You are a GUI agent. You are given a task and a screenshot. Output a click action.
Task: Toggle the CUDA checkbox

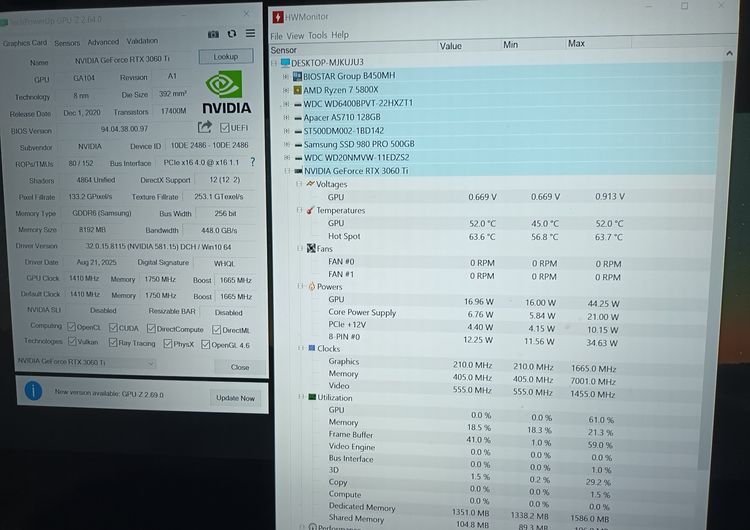(x=113, y=328)
